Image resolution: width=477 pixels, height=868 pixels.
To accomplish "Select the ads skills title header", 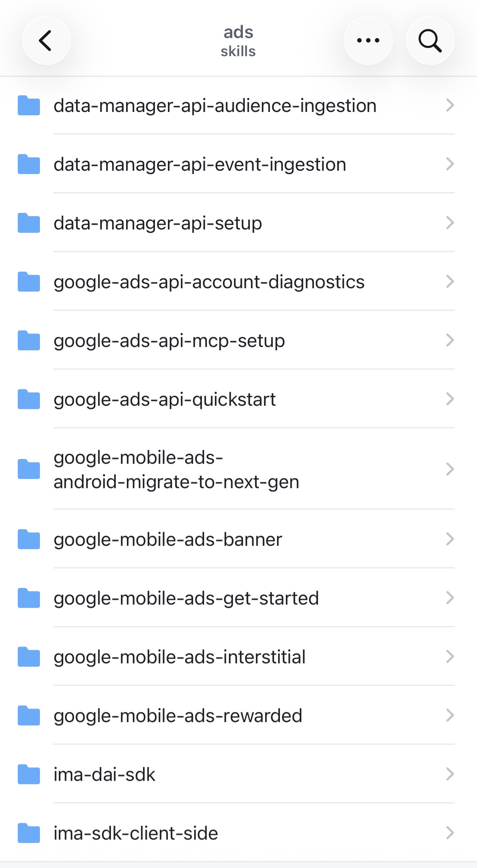I will click(x=238, y=41).
